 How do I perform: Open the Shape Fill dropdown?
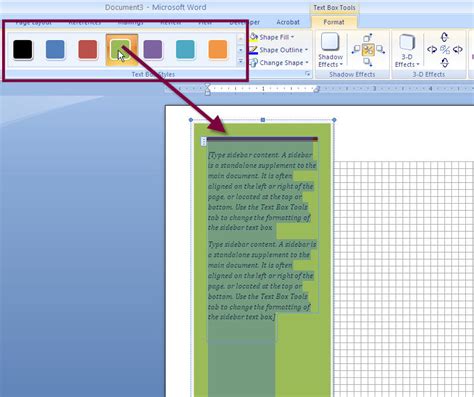(x=272, y=37)
